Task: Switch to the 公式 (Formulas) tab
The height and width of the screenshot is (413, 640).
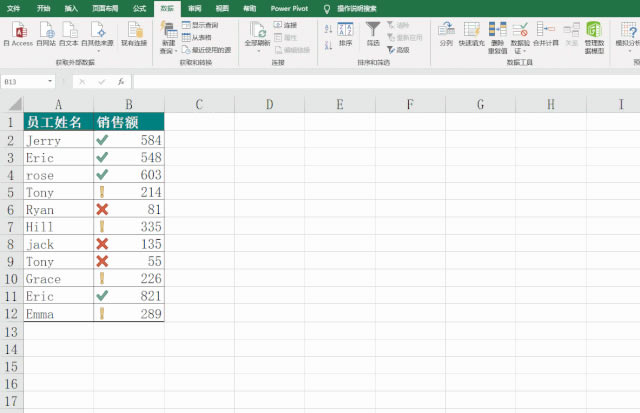Action: click(138, 7)
